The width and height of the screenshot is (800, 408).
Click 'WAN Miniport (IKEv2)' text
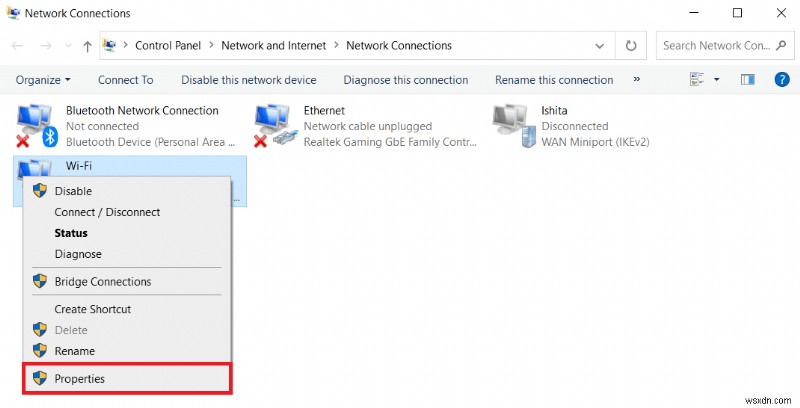pyautogui.click(x=595, y=142)
